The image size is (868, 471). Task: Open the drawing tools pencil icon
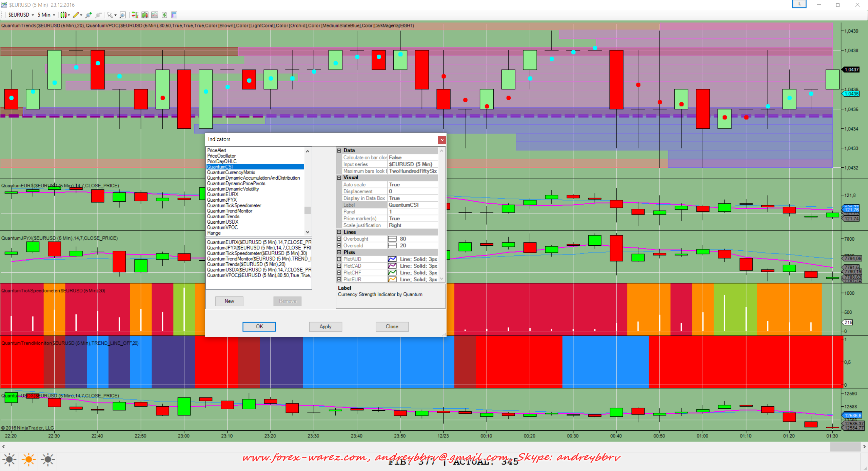[x=76, y=15]
